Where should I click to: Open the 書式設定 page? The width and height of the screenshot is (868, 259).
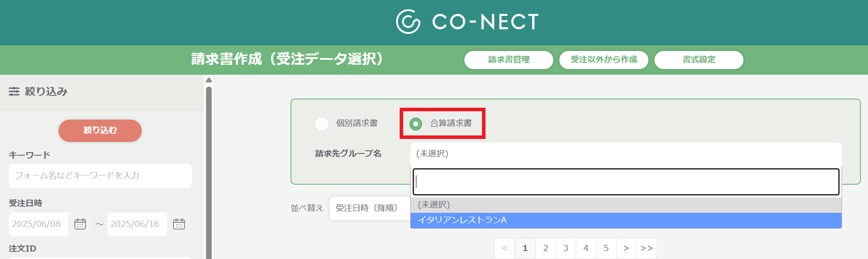pos(699,60)
